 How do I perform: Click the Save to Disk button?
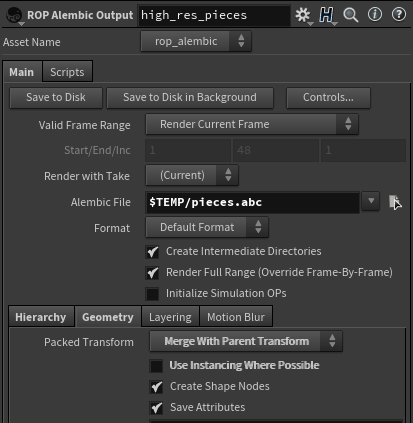(56, 98)
